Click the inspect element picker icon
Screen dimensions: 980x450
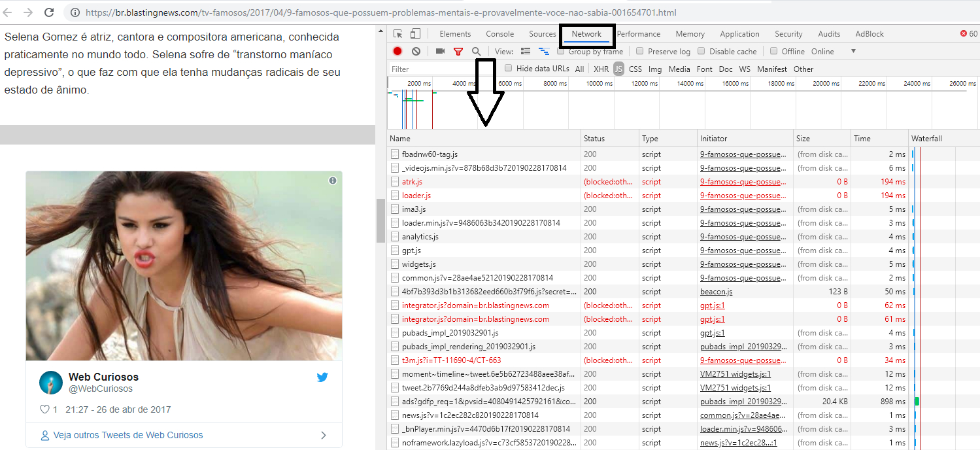coord(398,34)
